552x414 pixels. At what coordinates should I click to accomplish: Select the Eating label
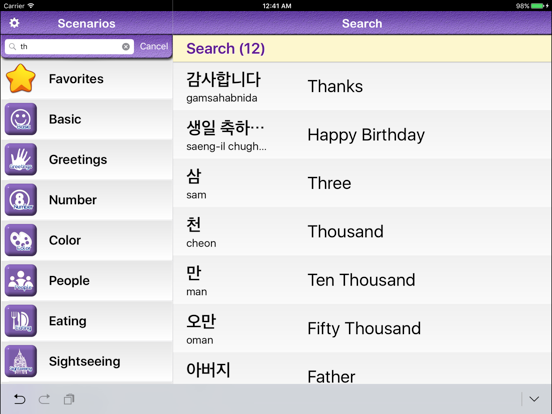click(x=68, y=321)
